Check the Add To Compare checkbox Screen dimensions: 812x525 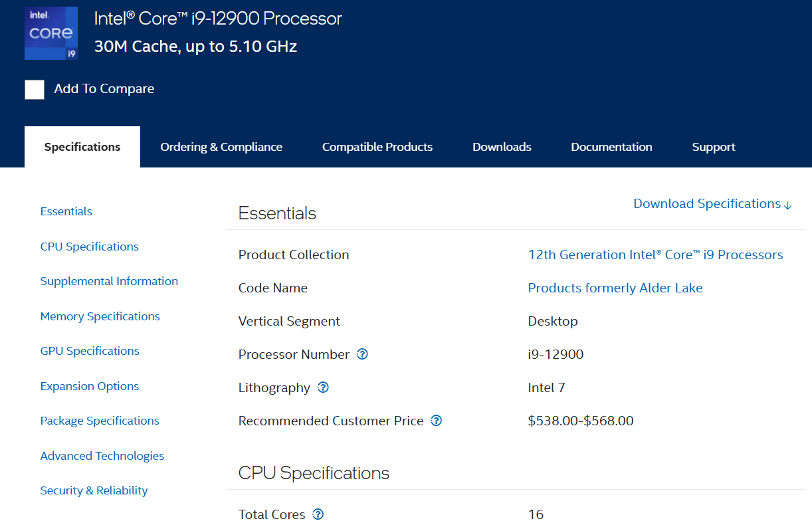(x=35, y=90)
